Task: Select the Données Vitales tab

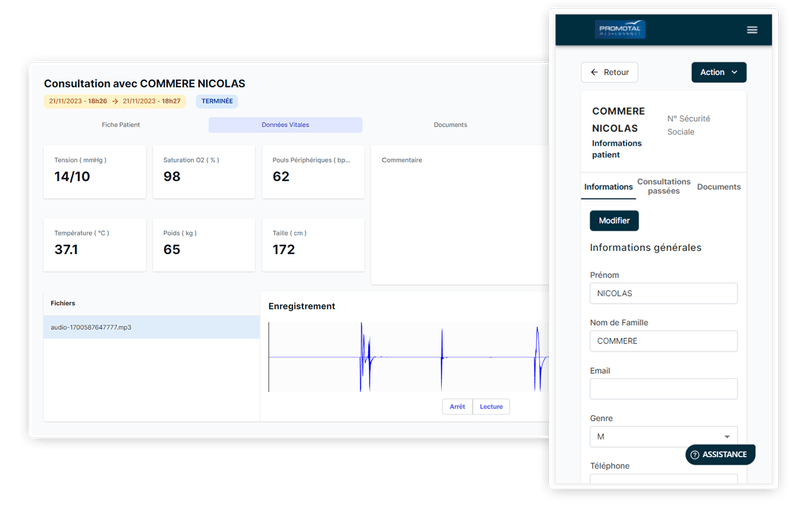Action: [285, 125]
